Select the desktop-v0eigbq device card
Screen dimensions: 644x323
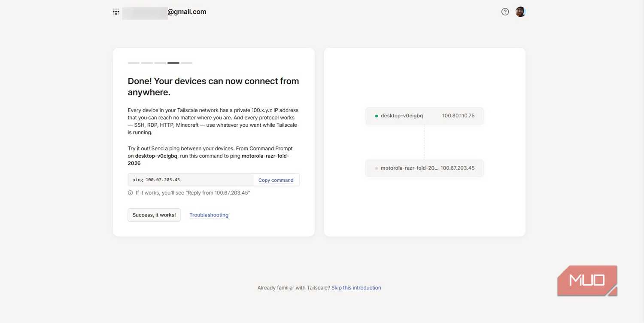[425, 116]
